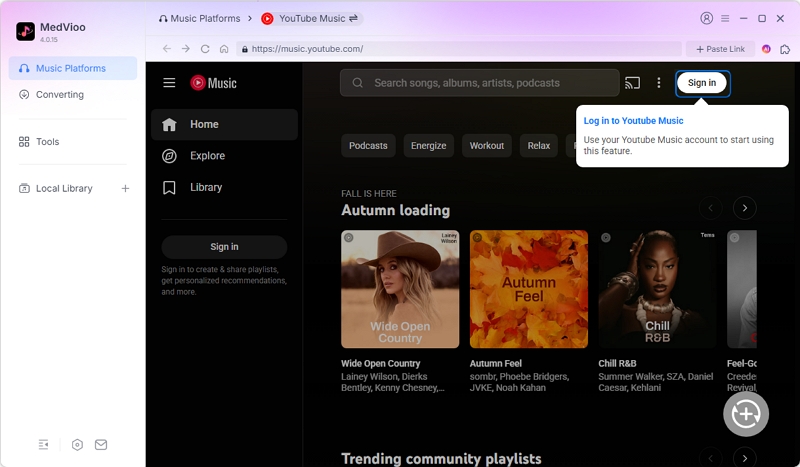Image resolution: width=800 pixels, height=467 pixels.
Task: Collapse sidebar using bottom-left list icon
Action: pyautogui.click(x=43, y=445)
